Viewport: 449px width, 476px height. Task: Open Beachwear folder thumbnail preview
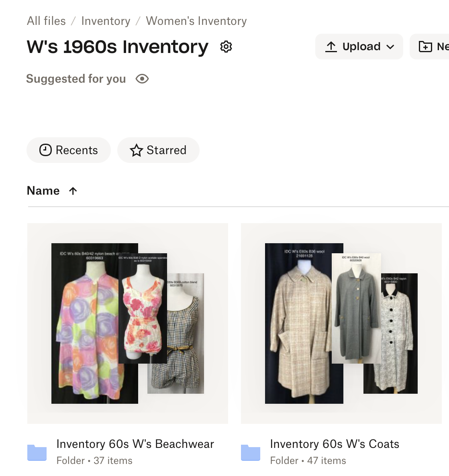128,323
